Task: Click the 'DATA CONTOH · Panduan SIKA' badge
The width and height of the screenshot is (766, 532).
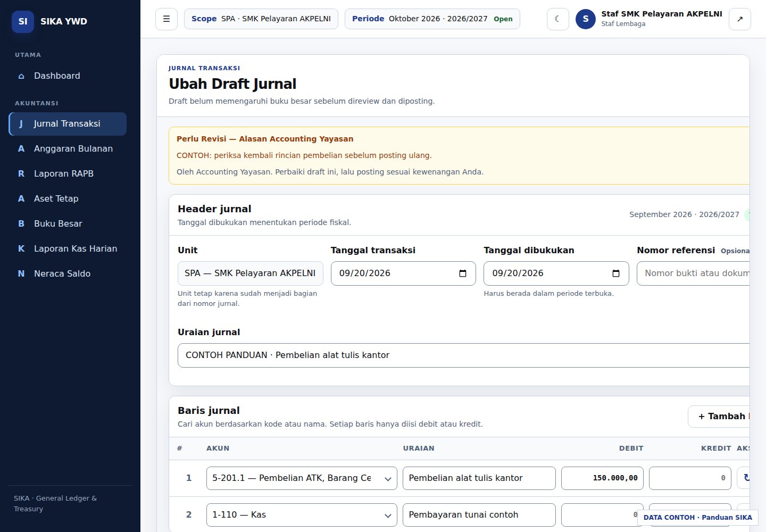Action: click(698, 517)
